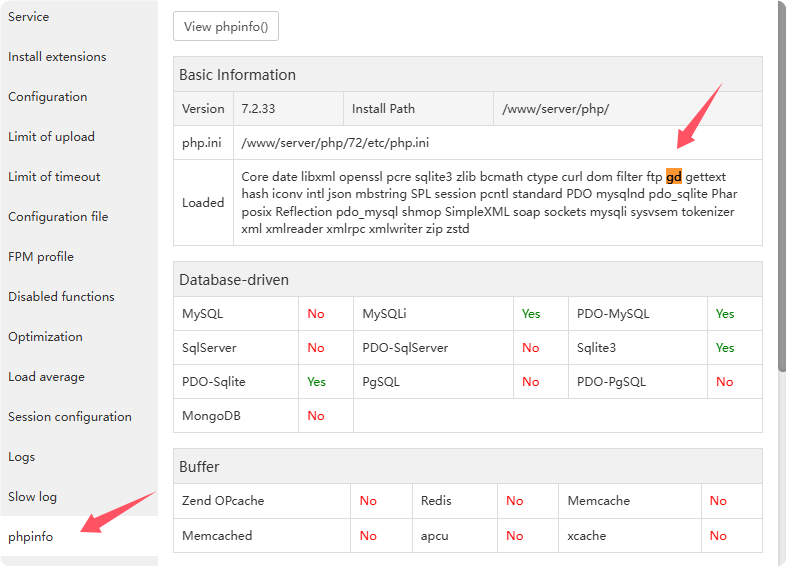
Task: Open the FPM profile section
Action: tap(41, 257)
